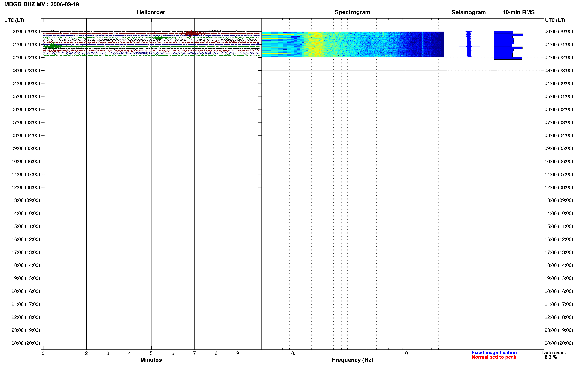Viewport: 588px width, 368px height.
Task: Click the Frequency (Hz) axis label
Action: coord(352,360)
